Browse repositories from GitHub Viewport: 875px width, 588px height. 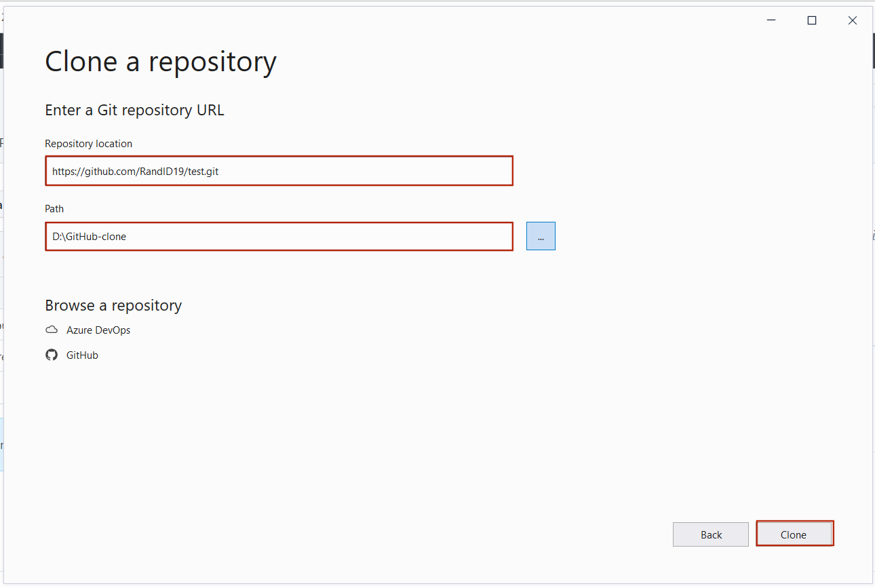[82, 355]
